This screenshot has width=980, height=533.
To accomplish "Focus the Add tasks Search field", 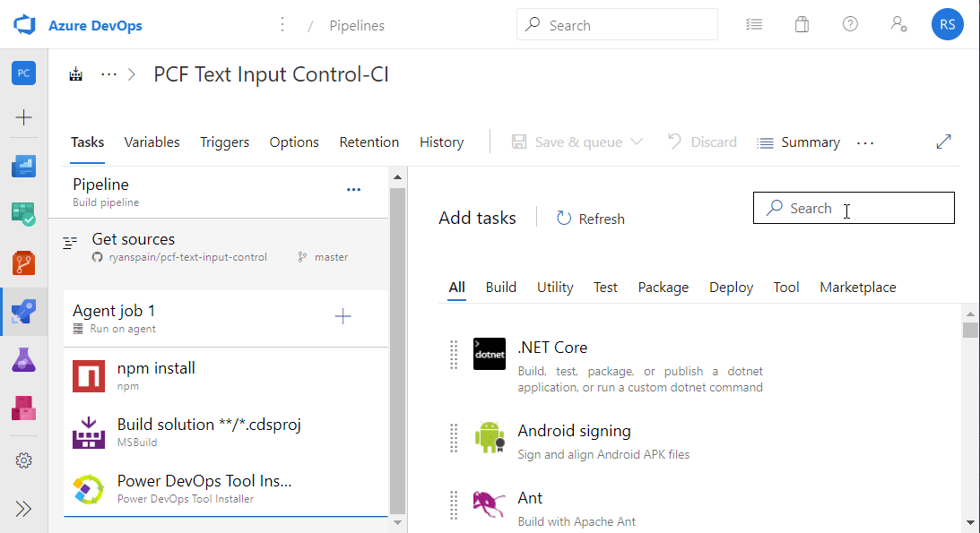I will pos(854,208).
